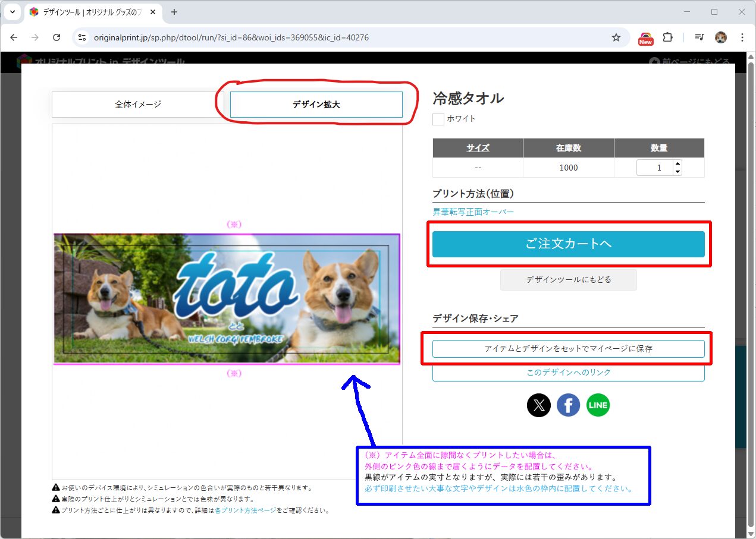Bookmark page with star icon
Screen dimensions: 756x539
(616, 37)
